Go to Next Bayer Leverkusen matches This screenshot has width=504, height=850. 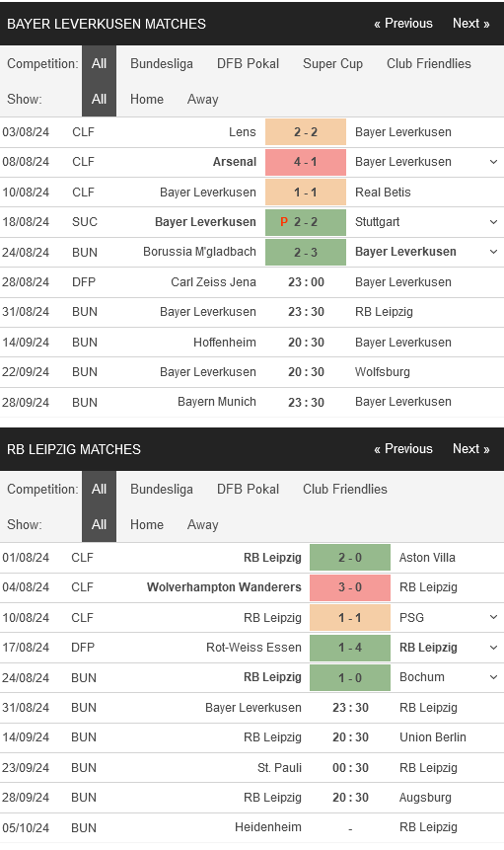[x=471, y=24]
